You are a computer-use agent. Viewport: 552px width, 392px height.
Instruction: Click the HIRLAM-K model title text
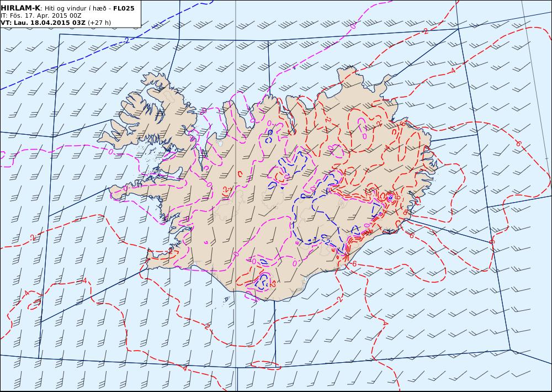[20, 8]
